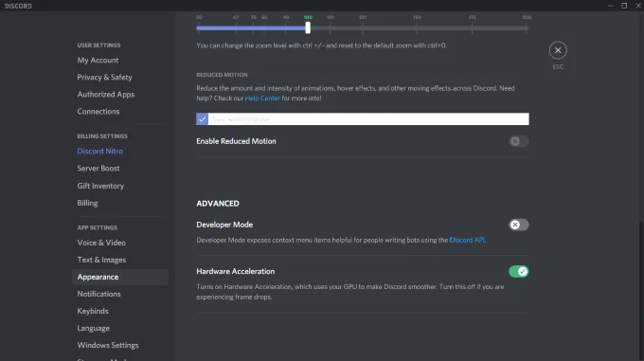Set zoom slider to 200 mark
Viewport: 644px width, 361px height.
pyautogui.click(x=527, y=27)
